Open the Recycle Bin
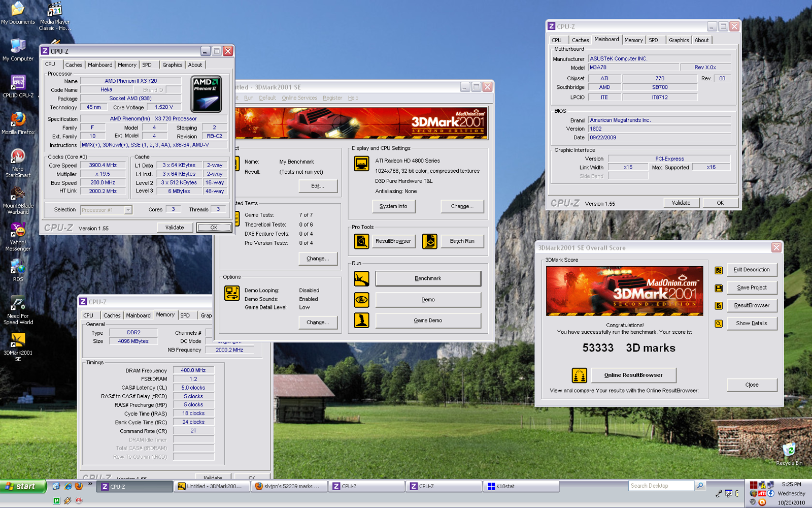The width and height of the screenshot is (812, 508). pyautogui.click(x=789, y=454)
